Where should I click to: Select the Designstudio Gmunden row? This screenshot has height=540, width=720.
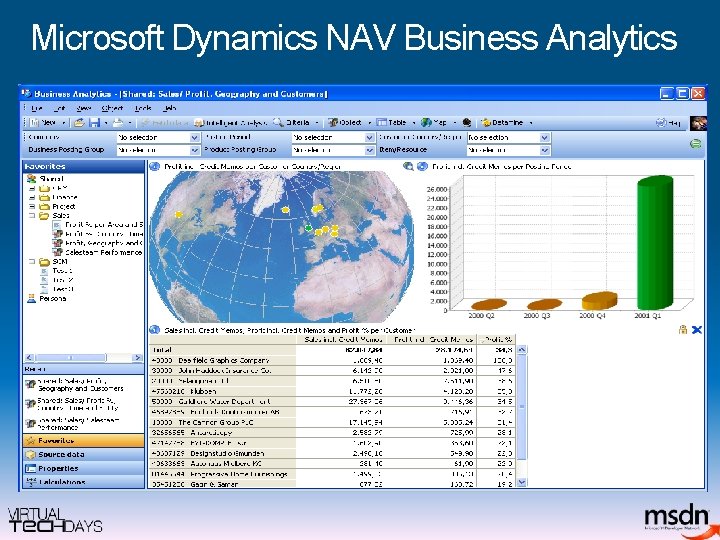[332, 453]
